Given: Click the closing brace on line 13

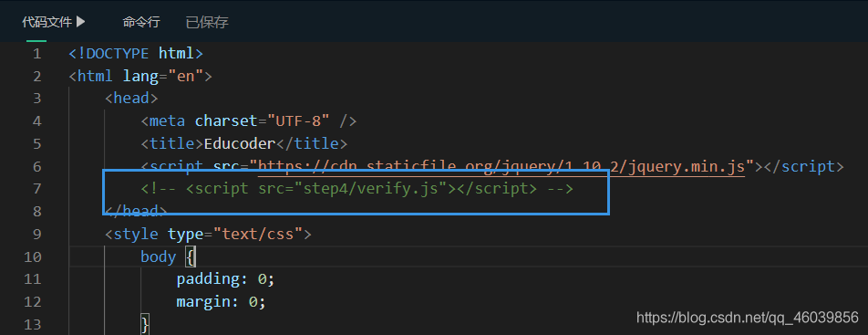Looking at the screenshot, I should point(145,324).
